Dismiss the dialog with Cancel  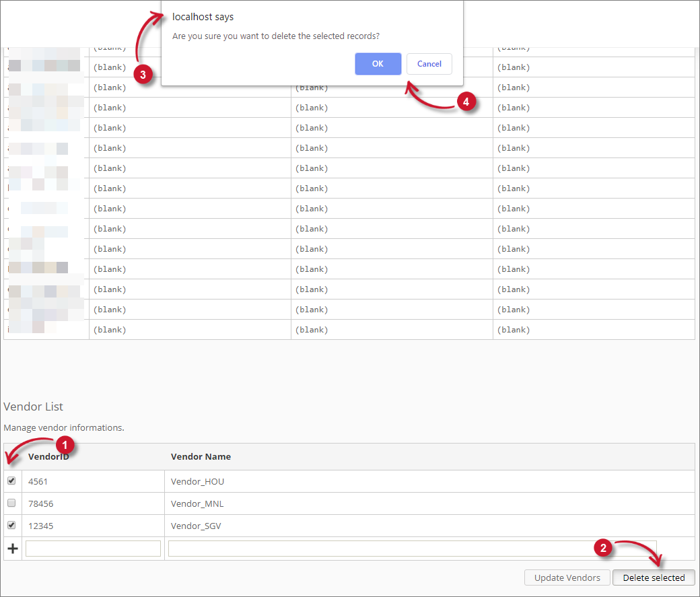tap(429, 63)
